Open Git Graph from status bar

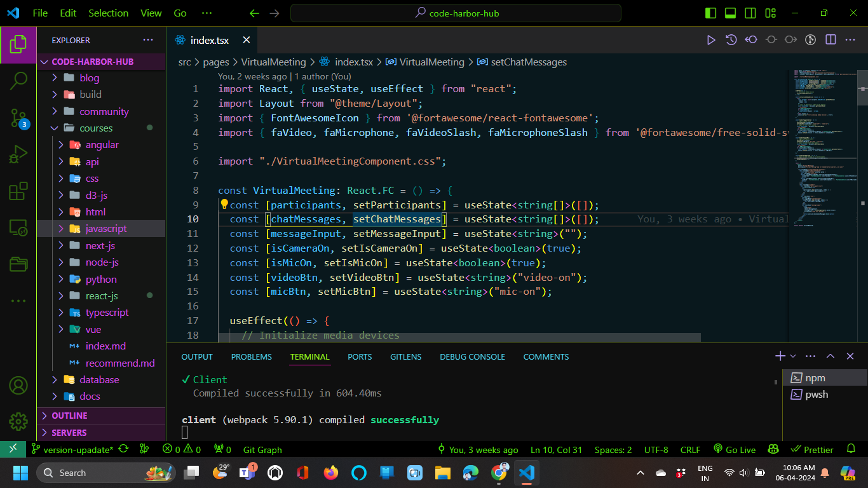point(262,449)
